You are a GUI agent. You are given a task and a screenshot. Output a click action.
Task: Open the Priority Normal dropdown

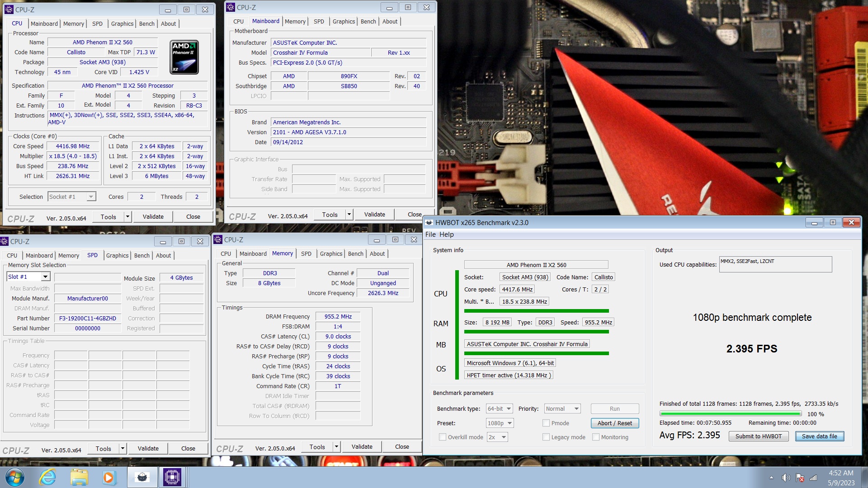click(x=562, y=408)
